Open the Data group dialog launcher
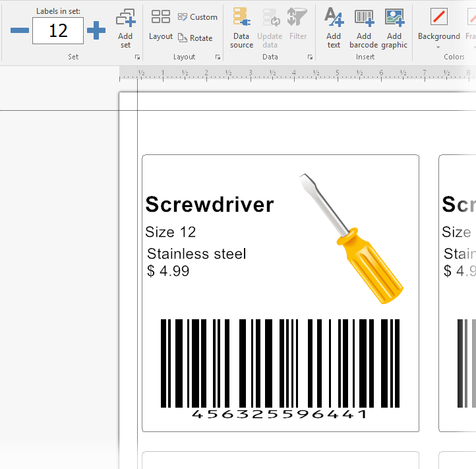The width and height of the screenshot is (476, 469). click(310, 57)
